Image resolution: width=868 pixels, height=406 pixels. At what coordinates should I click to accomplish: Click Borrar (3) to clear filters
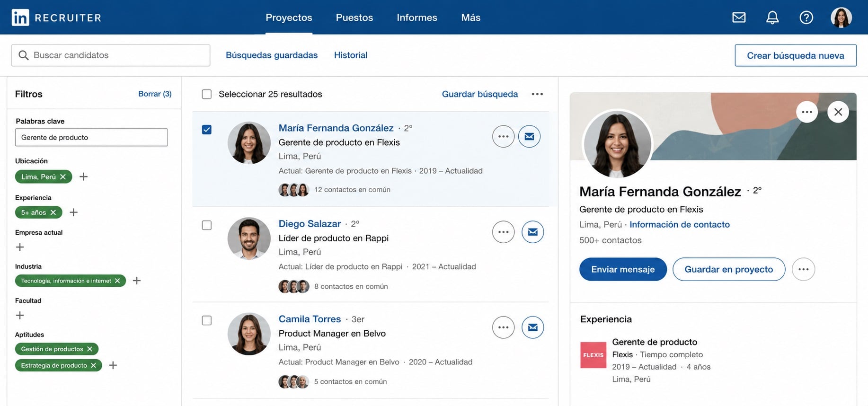155,94
